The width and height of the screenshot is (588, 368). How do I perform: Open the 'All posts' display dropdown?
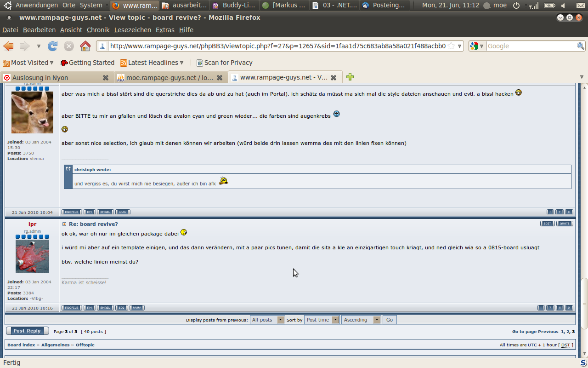[267, 320]
